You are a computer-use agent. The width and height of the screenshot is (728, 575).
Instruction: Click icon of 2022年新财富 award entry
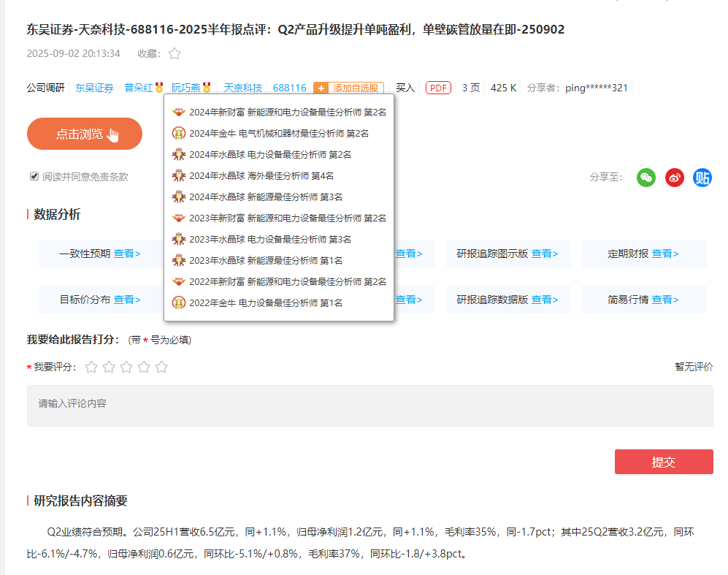click(x=179, y=281)
